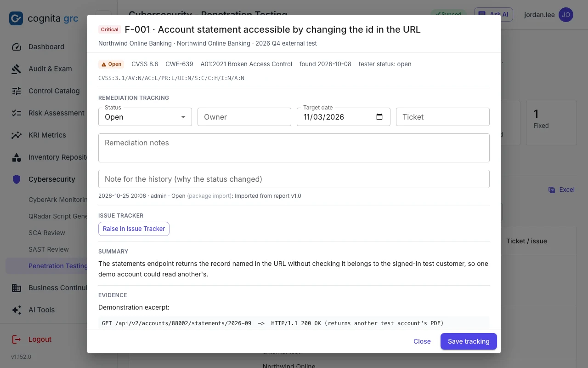Screen dimensions: 588x368
Task: Open QRadar Script Generator sub-item
Action: point(58,216)
